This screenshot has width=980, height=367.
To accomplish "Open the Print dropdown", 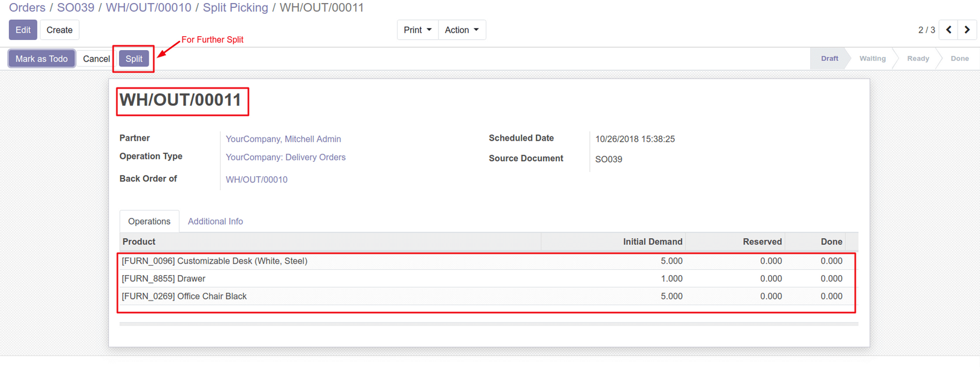I will click(x=417, y=30).
